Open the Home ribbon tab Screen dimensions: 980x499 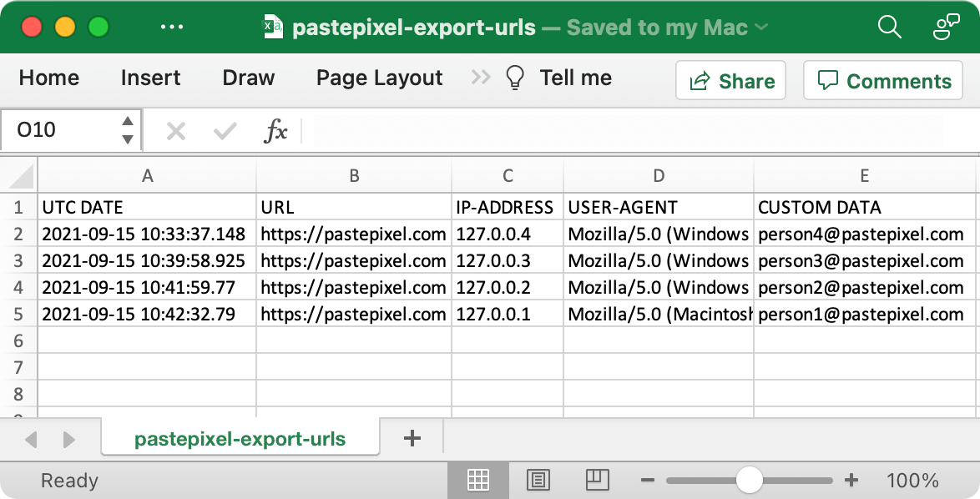pyautogui.click(x=49, y=78)
